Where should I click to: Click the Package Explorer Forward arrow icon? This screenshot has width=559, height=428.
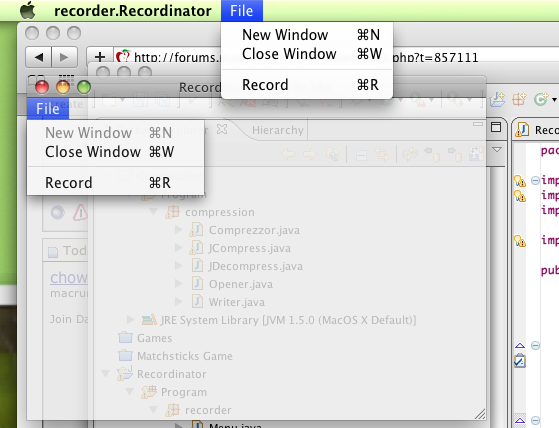tap(310, 155)
